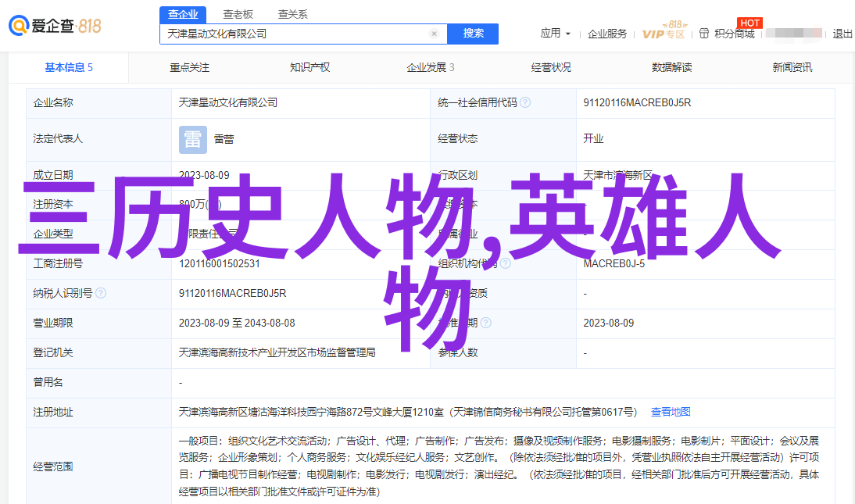Click the 法定代表人 label
855x504 pixels.
[58, 138]
